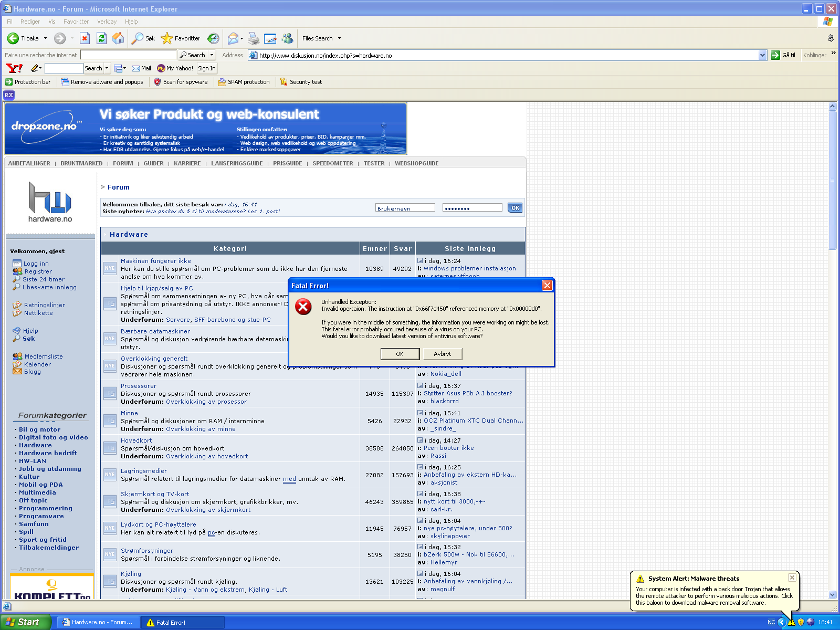Open the Rediger menu
Viewport: 840px width, 630px height.
pos(30,22)
